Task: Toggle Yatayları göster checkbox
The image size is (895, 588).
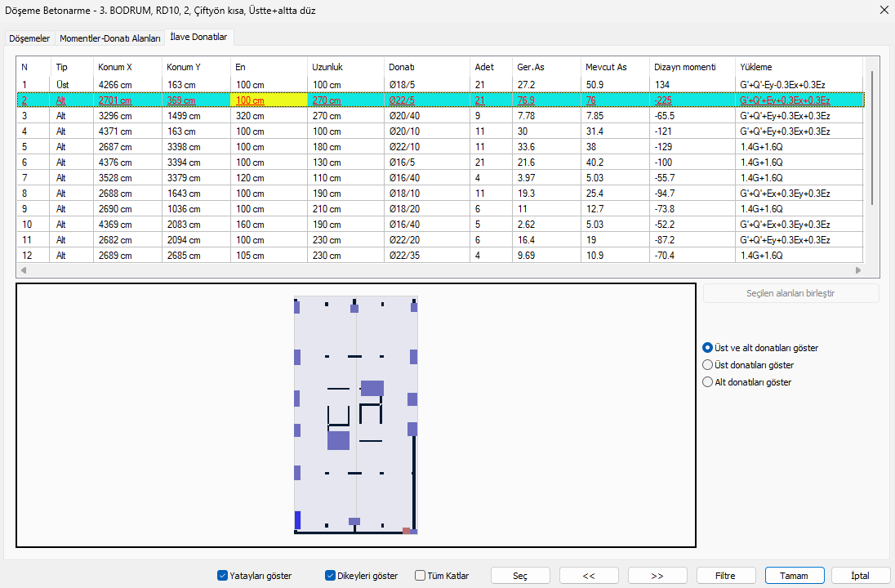Action: (x=222, y=576)
